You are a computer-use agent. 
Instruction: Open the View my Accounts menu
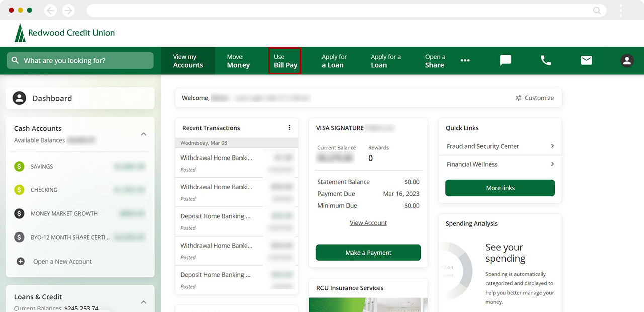pyautogui.click(x=188, y=61)
